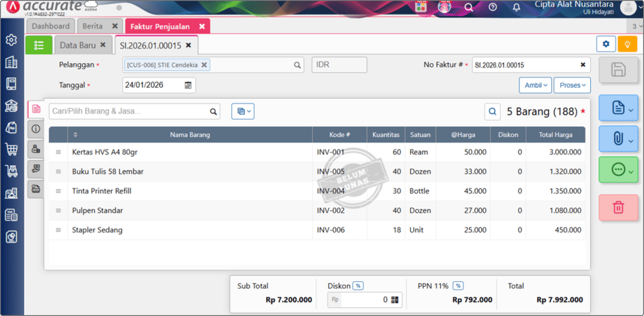Select the Tinta Printer Refill row
The image size is (644, 316).
317,191
